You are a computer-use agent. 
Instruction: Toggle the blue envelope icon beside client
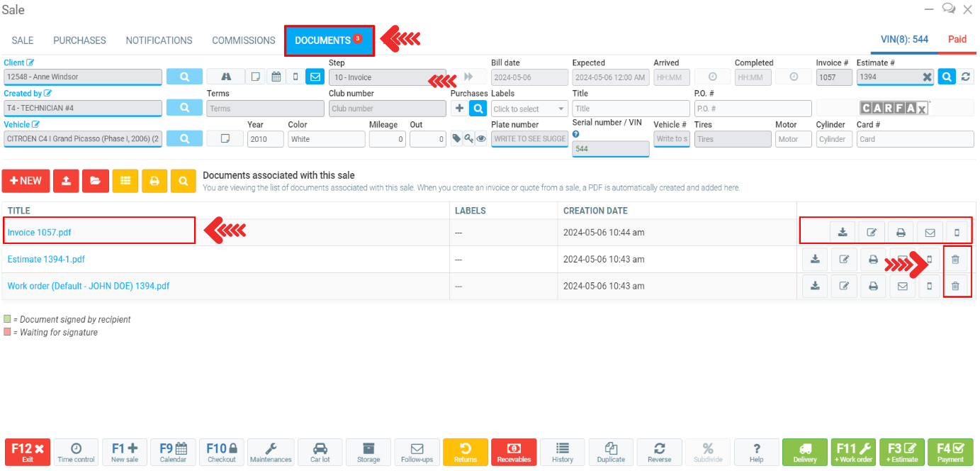pos(315,77)
